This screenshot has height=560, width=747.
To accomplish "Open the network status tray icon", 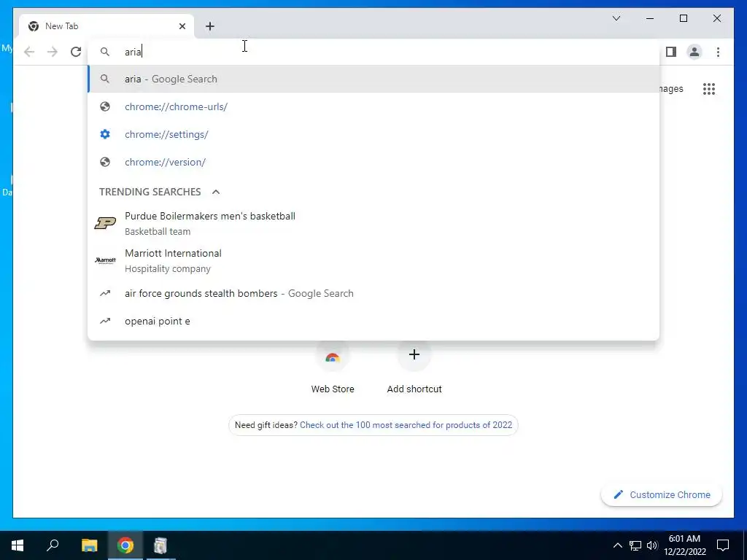I will pos(635,545).
